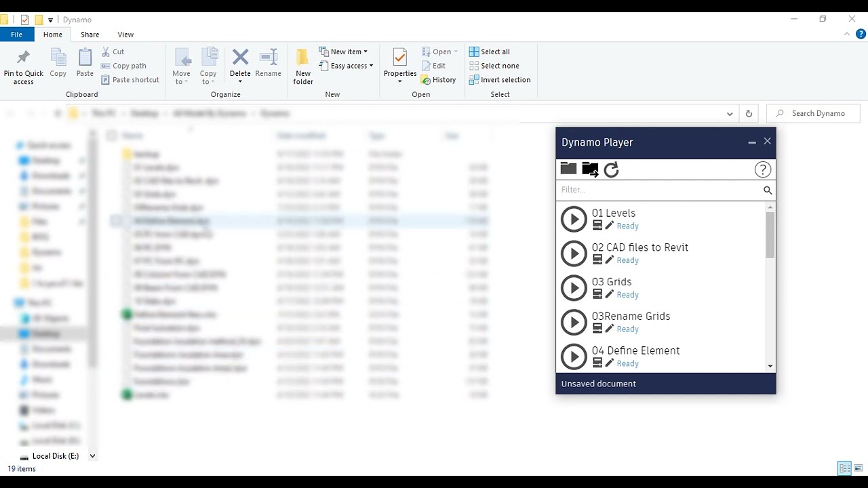Click Select none in the ribbon
Screen dimensions: 868x488
coord(494,66)
